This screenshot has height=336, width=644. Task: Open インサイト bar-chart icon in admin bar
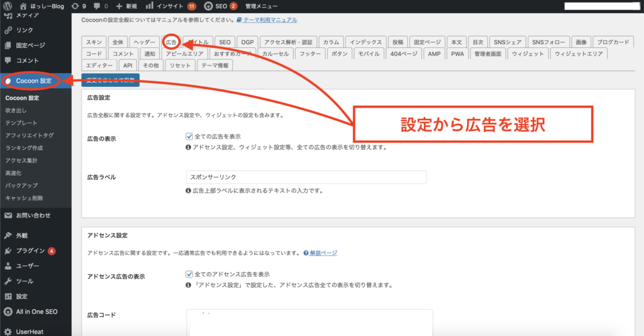(x=150, y=6)
